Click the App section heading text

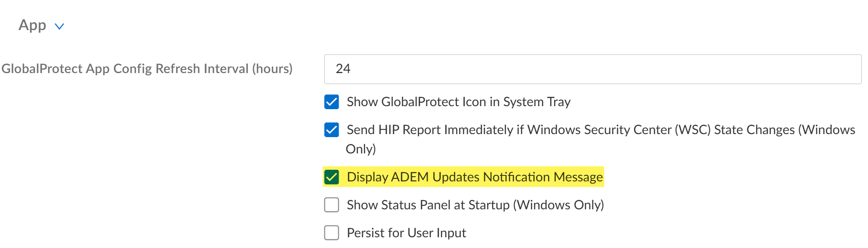(x=32, y=25)
